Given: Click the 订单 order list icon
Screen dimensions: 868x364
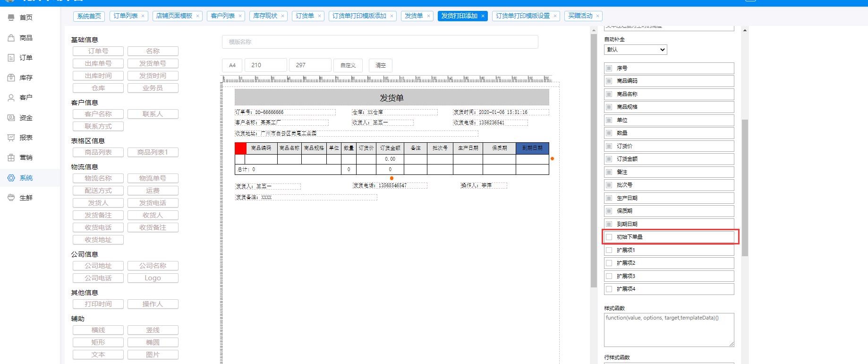Looking at the screenshot, I should click(11, 58).
